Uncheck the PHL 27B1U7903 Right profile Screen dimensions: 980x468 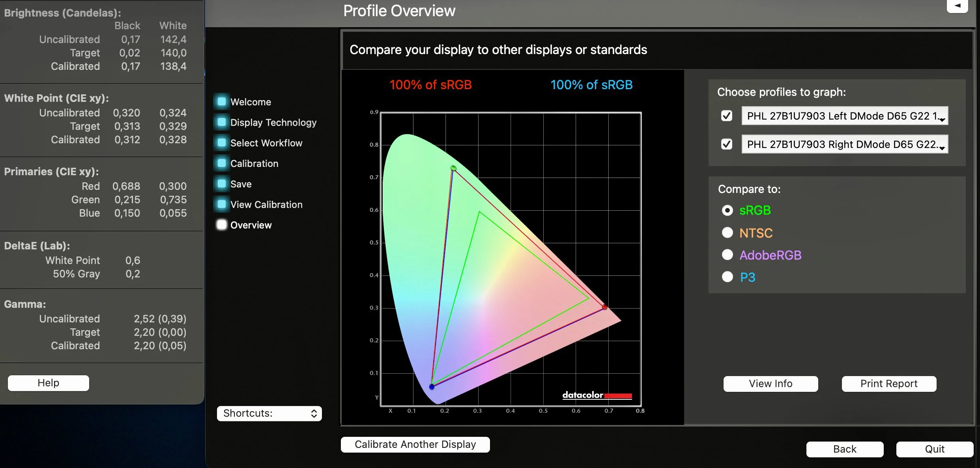tap(727, 144)
